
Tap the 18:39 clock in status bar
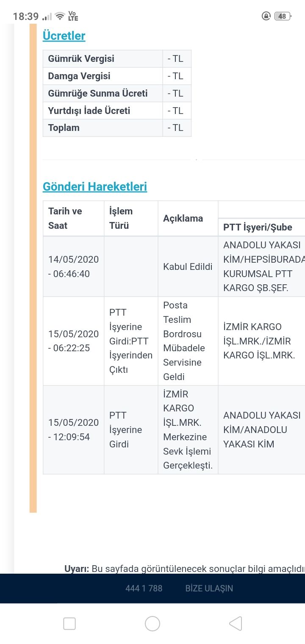pos(25,17)
